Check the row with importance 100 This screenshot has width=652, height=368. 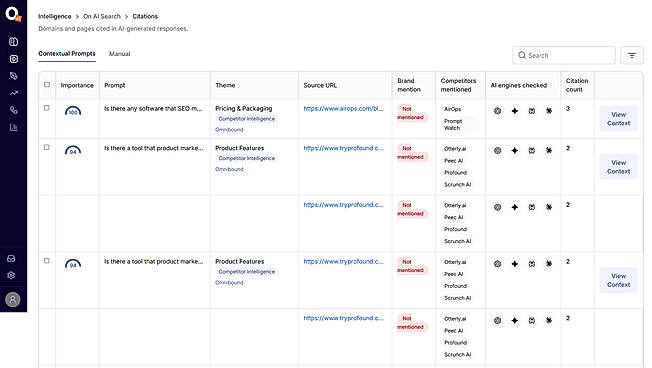(47, 108)
